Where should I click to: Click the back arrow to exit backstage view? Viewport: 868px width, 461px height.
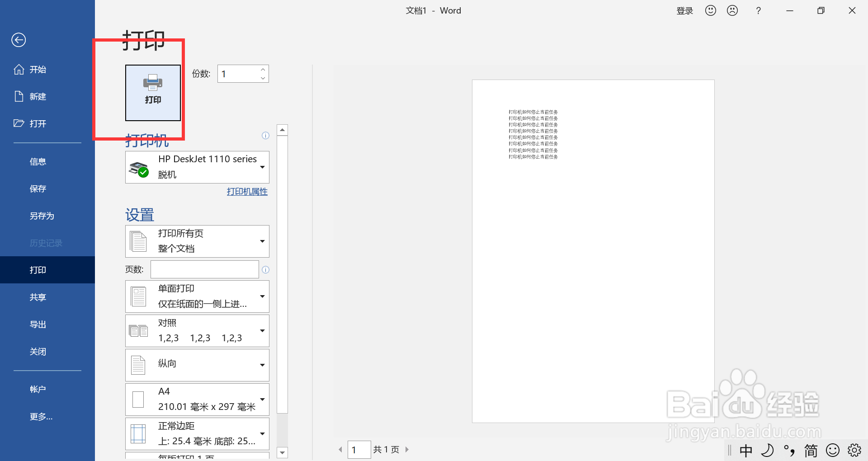coord(19,40)
